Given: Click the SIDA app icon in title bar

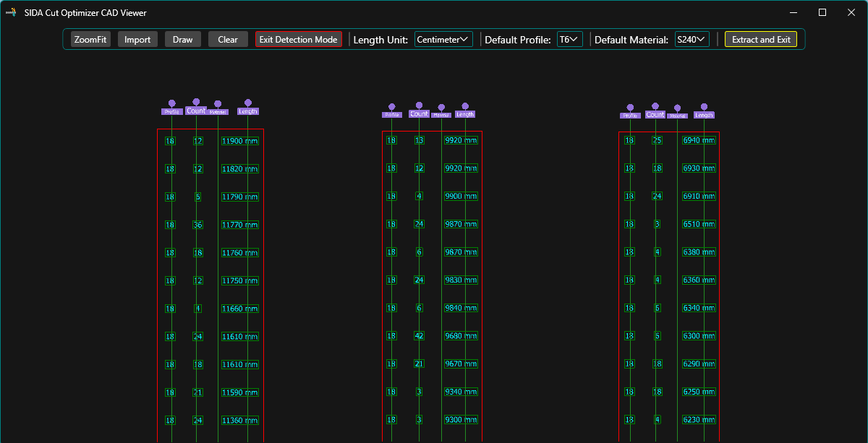Looking at the screenshot, I should point(10,12).
